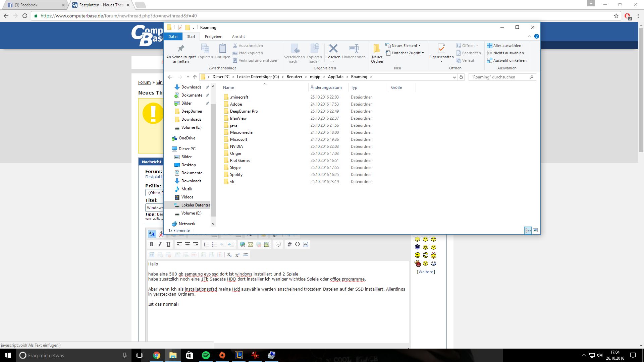Click the # code tag icon in the editor
The width and height of the screenshot is (644, 362).
pyautogui.click(x=289, y=244)
